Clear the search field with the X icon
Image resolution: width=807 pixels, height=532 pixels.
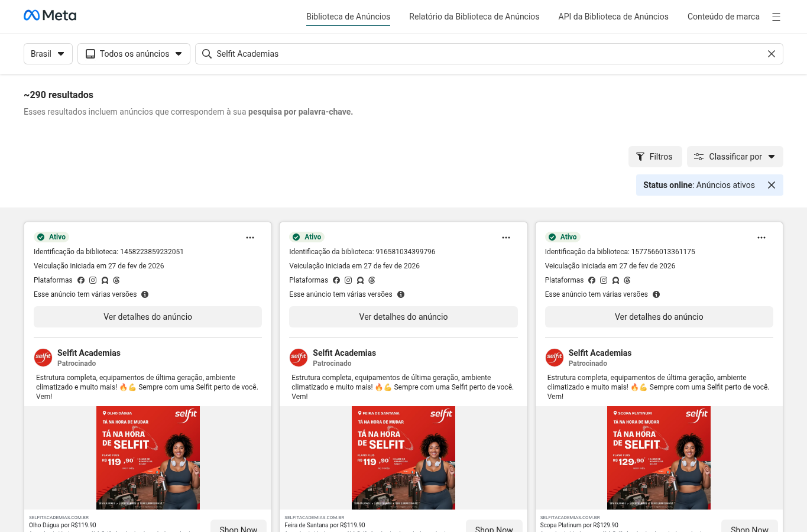pyautogui.click(x=772, y=54)
